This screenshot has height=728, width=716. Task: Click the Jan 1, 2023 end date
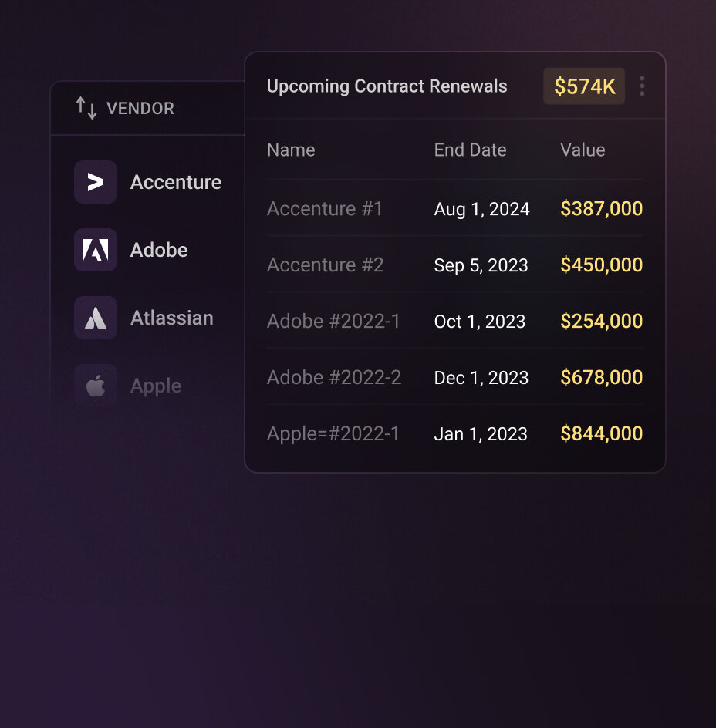(481, 433)
